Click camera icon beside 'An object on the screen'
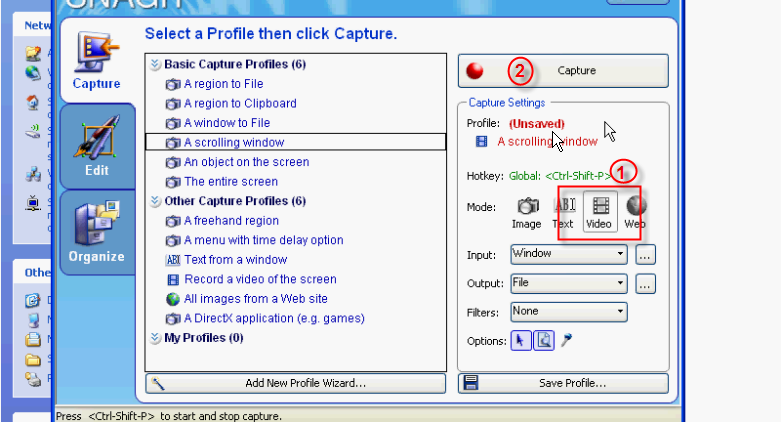This screenshot has width=781, height=422. click(173, 162)
